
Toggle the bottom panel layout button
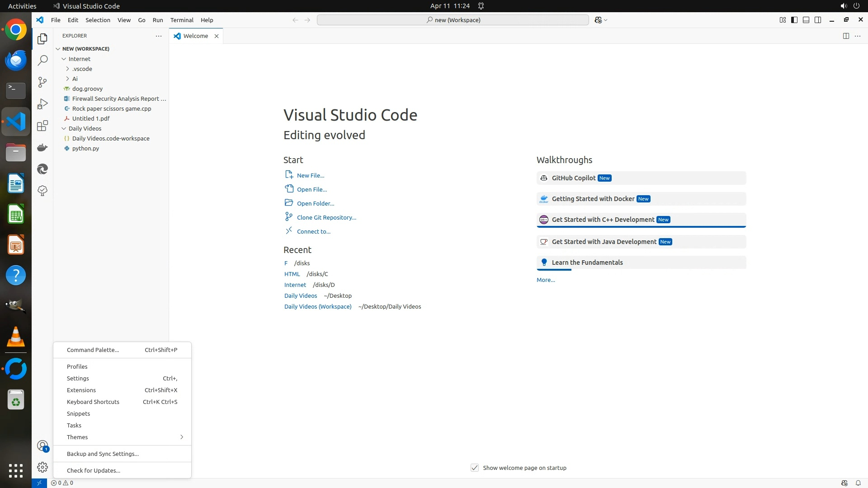click(806, 20)
